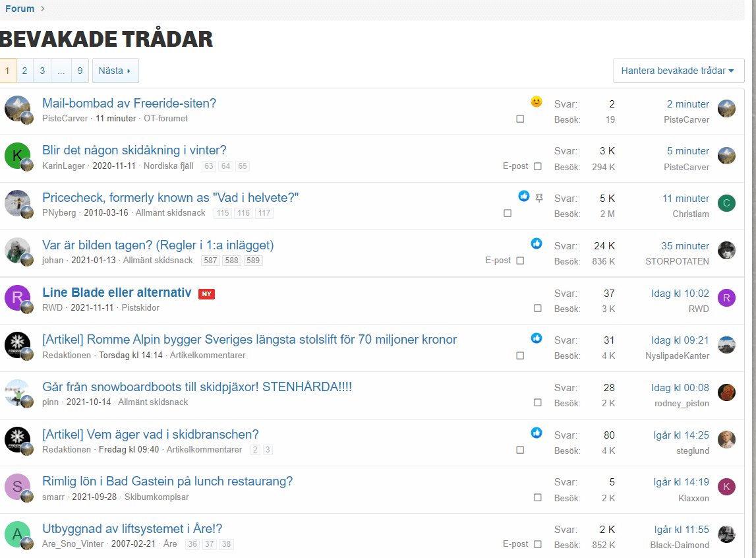Select checkbox for Line Blade eller alternativ
Screen dimensions: 756x558
coord(538,308)
